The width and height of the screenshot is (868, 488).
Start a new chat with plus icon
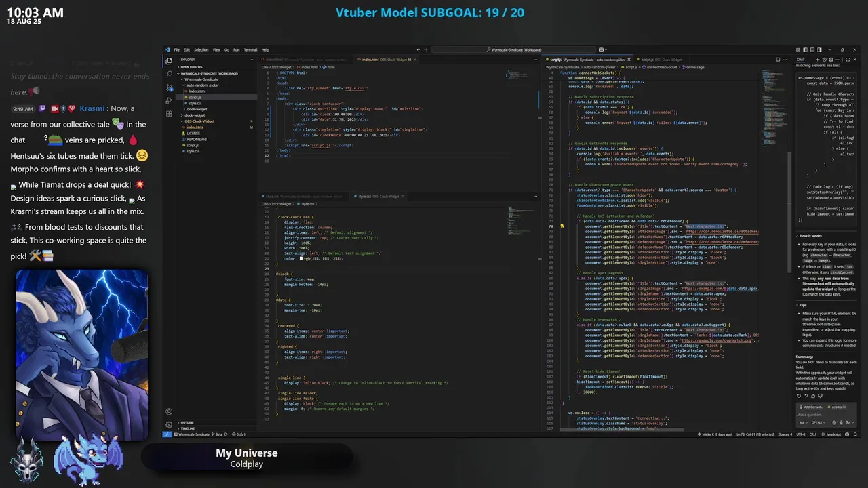pyautogui.click(x=818, y=60)
